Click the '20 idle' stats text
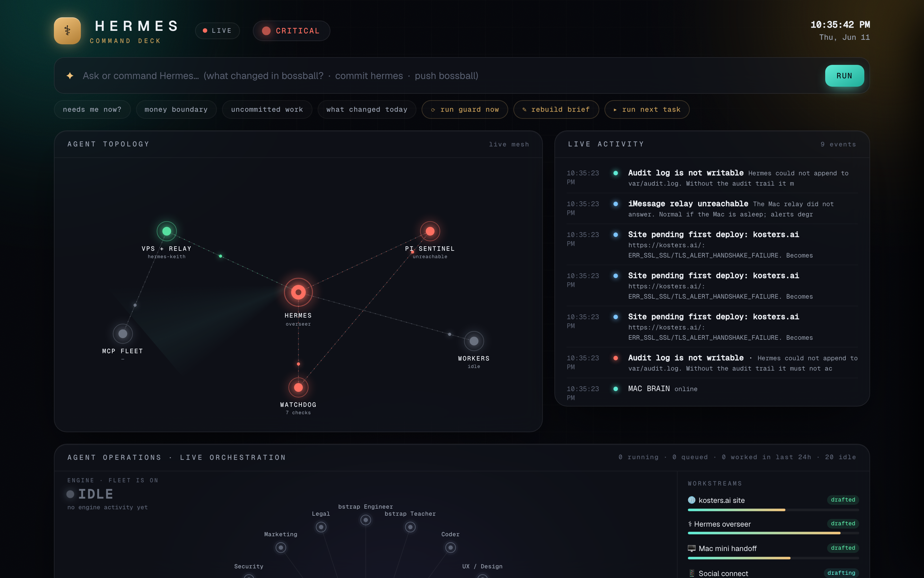The image size is (924, 578). pos(840,457)
